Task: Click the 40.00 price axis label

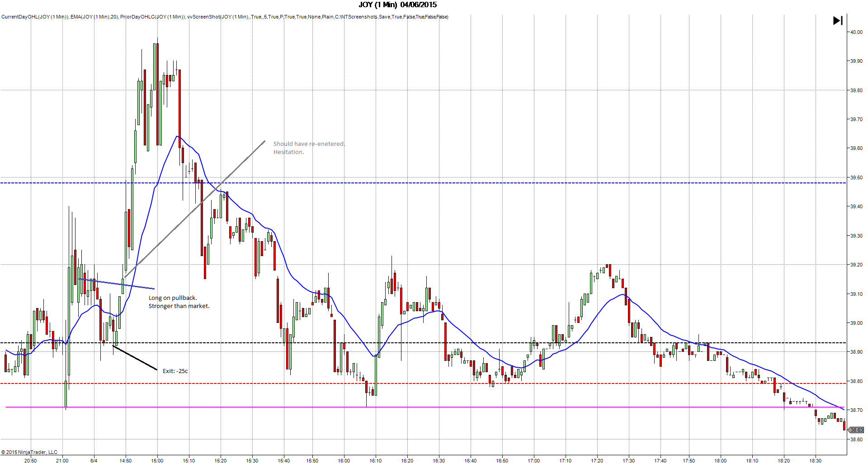Action: [x=856, y=32]
